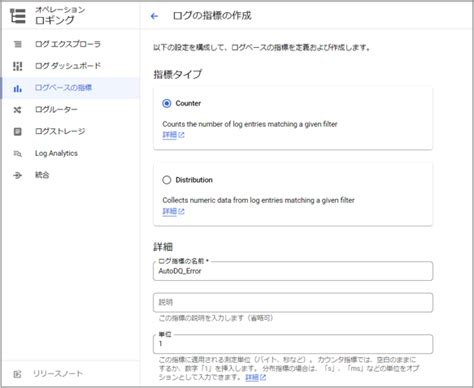The height and width of the screenshot is (388, 474).
Task: Click the 統合 integration icon
Action: tap(18, 175)
